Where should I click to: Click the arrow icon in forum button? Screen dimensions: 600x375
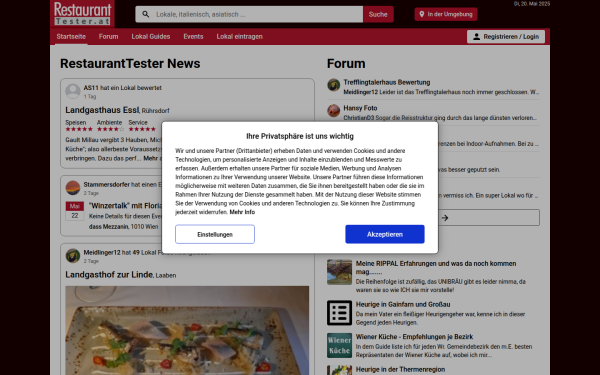(x=445, y=218)
